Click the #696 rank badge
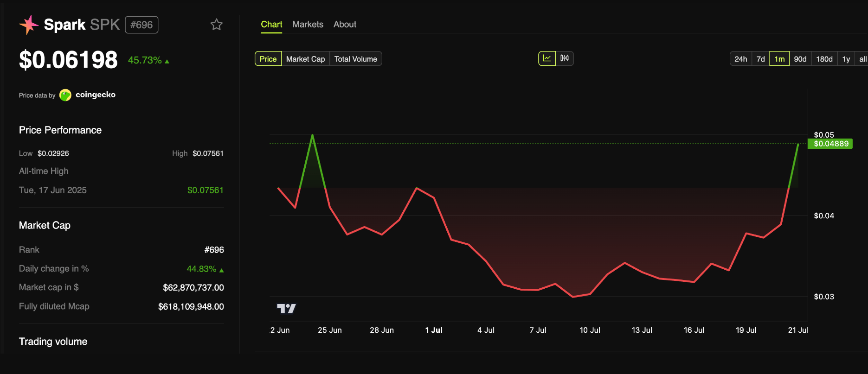This screenshot has width=868, height=374. [141, 25]
